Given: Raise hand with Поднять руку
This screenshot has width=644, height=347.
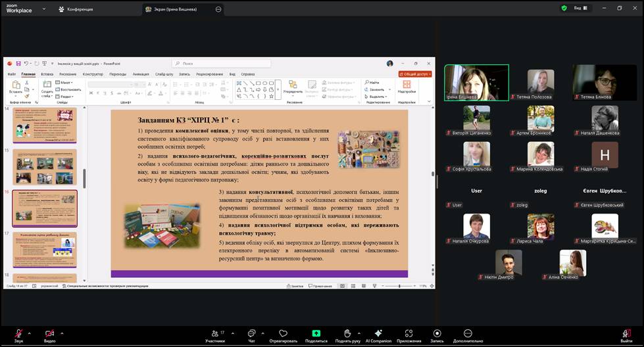Looking at the screenshot, I should (x=347, y=334).
